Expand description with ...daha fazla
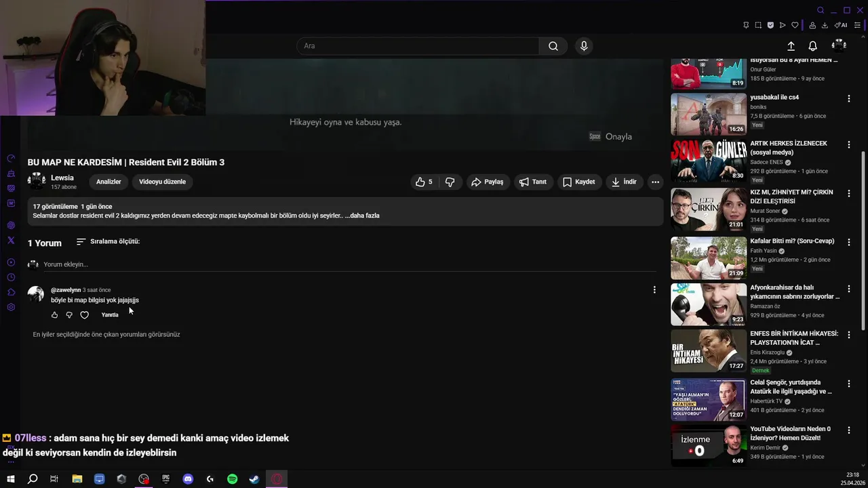 (362, 216)
